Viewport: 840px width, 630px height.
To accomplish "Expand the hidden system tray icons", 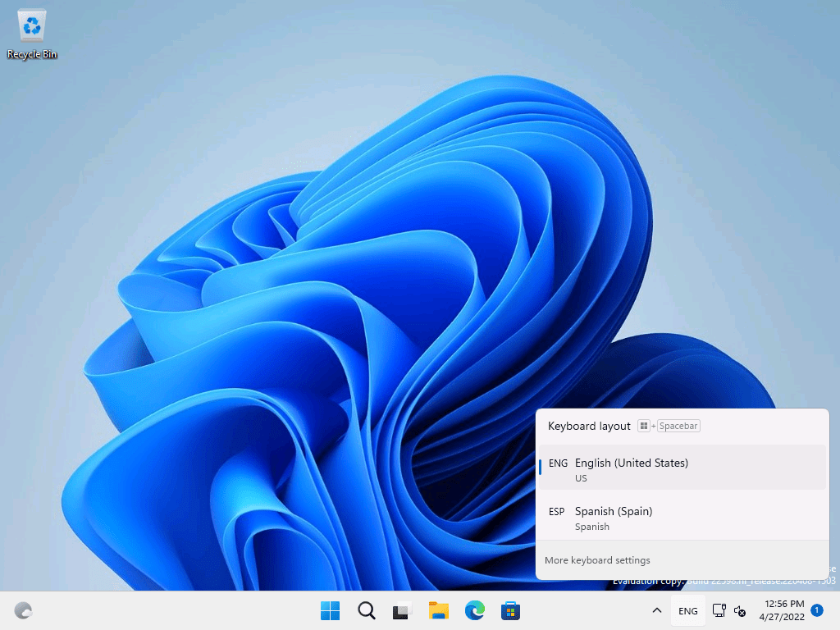I will point(656,610).
